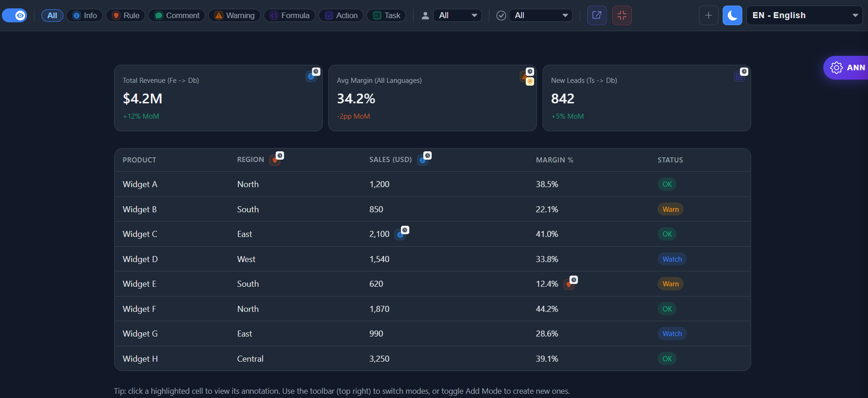
Task: Click the PRODUCT column header
Action: click(139, 160)
